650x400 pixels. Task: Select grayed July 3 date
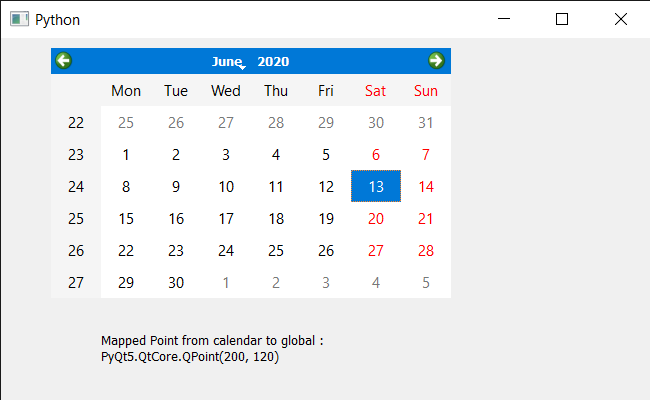pyautogui.click(x=326, y=282)
